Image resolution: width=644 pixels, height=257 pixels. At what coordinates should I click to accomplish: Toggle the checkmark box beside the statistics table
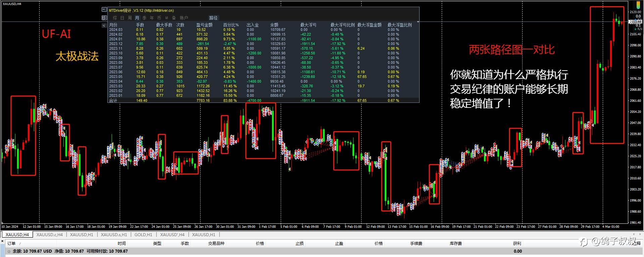coord(104,25)
